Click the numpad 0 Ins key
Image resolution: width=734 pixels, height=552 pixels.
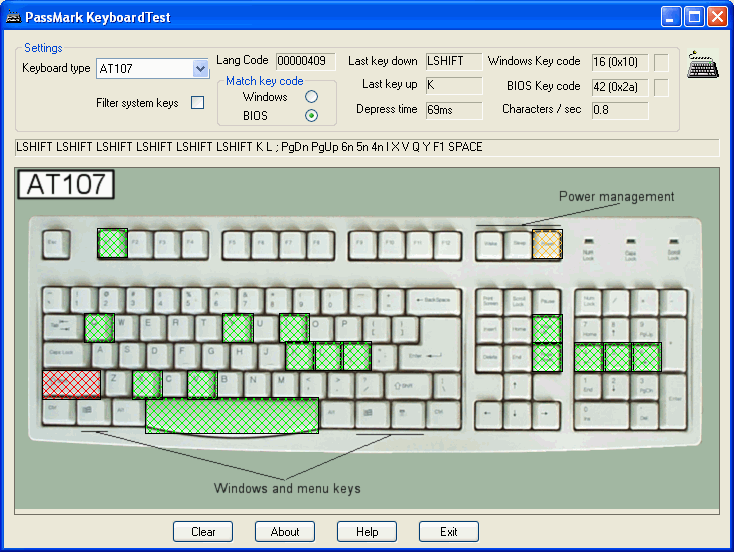pos(602,414)
